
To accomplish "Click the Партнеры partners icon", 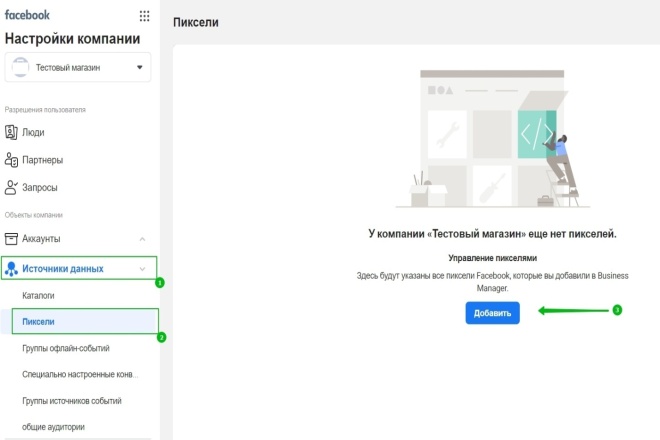I will (11, 160).
